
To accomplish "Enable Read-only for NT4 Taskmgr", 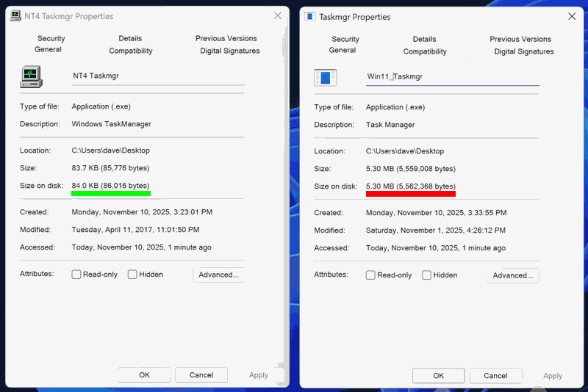I will tap(76, 275).
